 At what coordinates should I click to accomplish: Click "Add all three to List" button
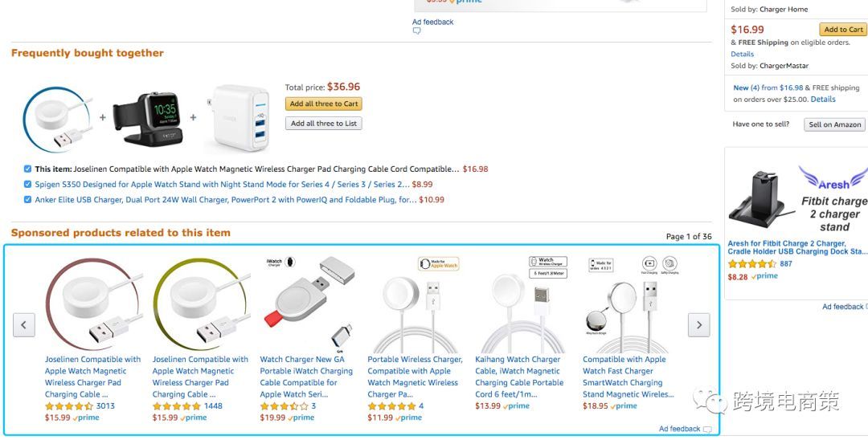point(324,124)
